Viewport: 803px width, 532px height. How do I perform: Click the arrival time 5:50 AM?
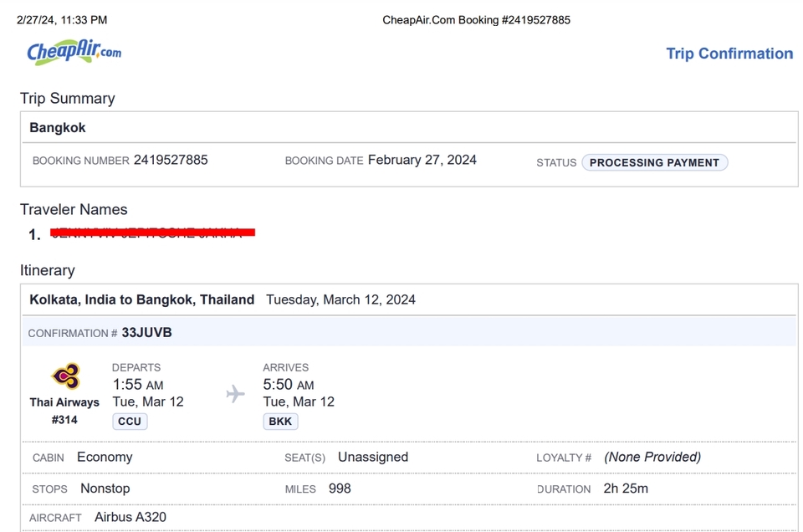point(289,385)
